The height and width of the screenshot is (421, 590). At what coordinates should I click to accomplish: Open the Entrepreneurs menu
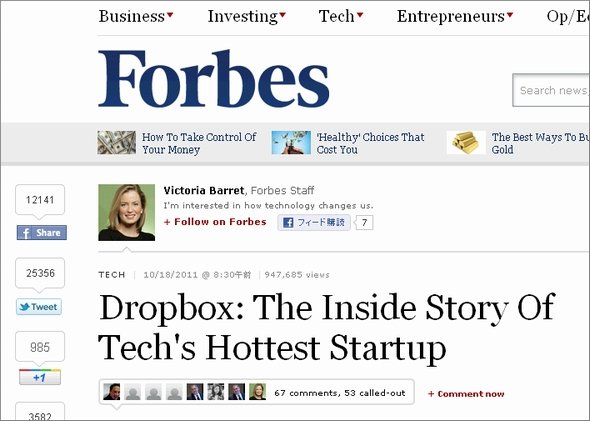pyautogui.click(x=455, y=16)
